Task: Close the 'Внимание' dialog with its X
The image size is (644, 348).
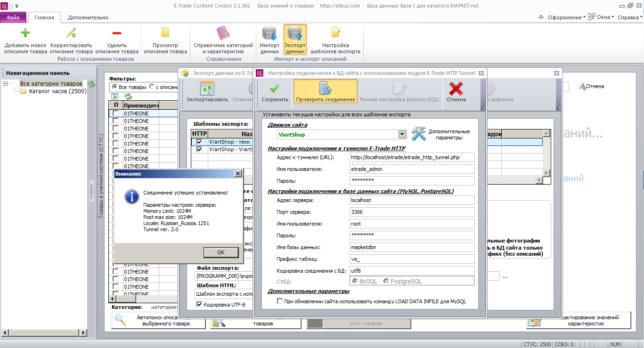Action: click(237, 174)
